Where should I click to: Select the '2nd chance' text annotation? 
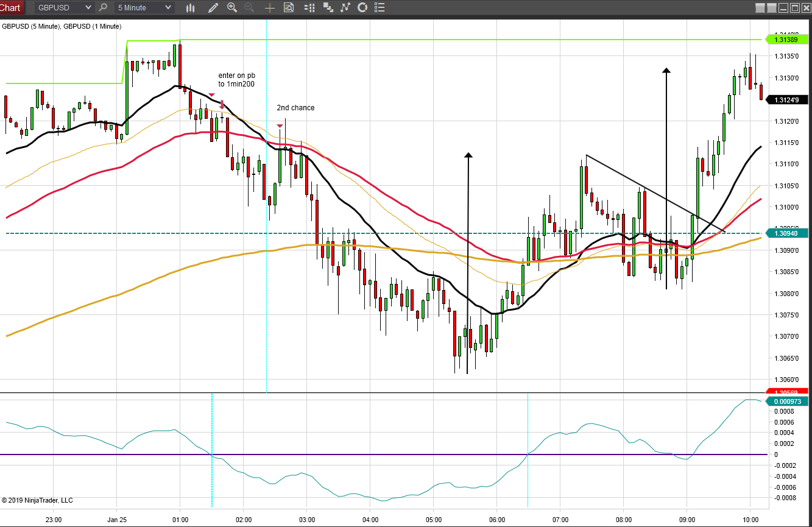click(295, 108)
